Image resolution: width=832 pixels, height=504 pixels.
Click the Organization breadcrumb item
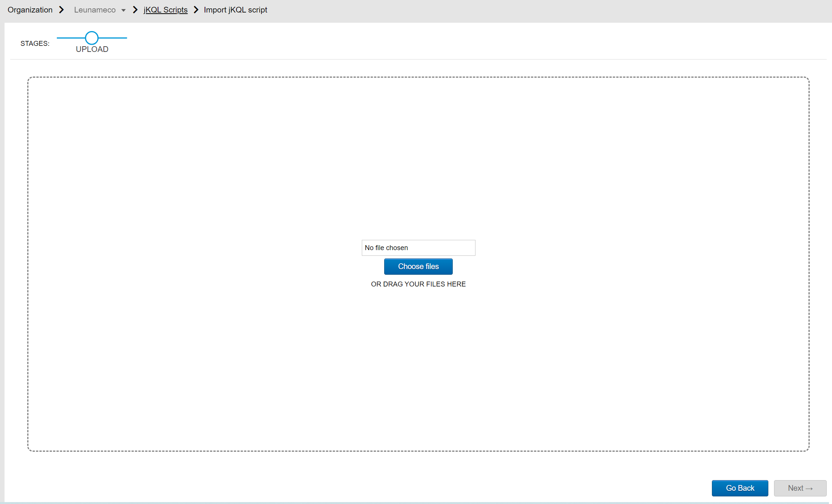(30, 10)
